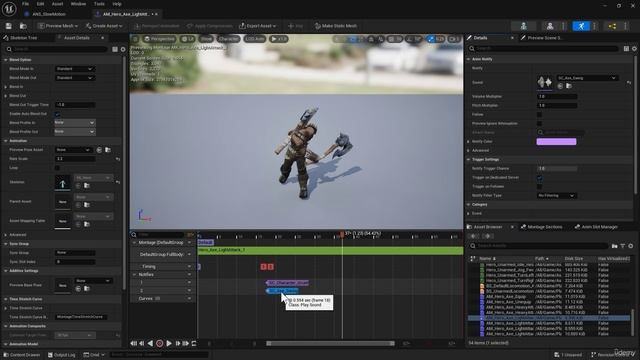Toggle Trigger on Follower checkbox

[539, 187]
